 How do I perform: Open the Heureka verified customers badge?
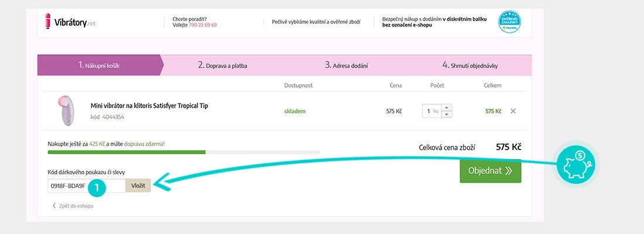[x=509, y=22]
